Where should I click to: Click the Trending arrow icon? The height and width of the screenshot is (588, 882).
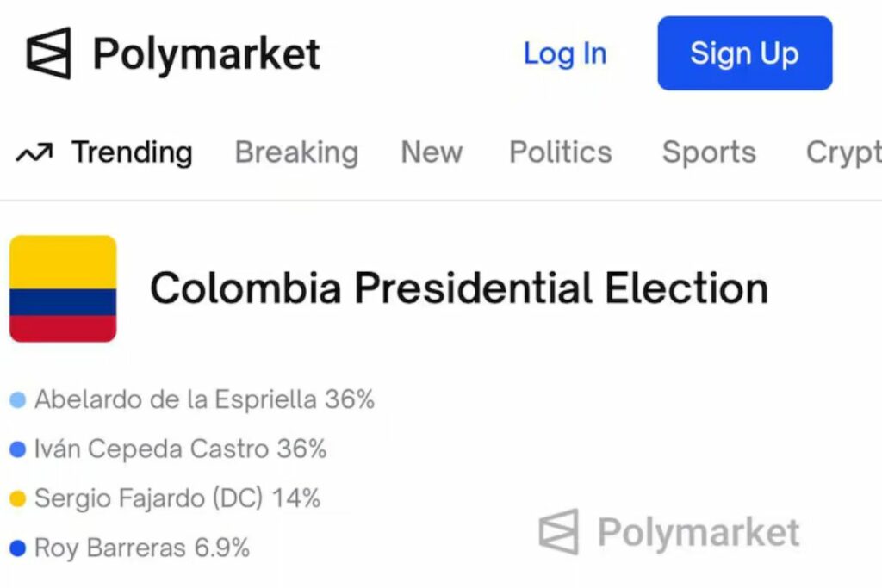pyautogui.click(x=34, y=153)
